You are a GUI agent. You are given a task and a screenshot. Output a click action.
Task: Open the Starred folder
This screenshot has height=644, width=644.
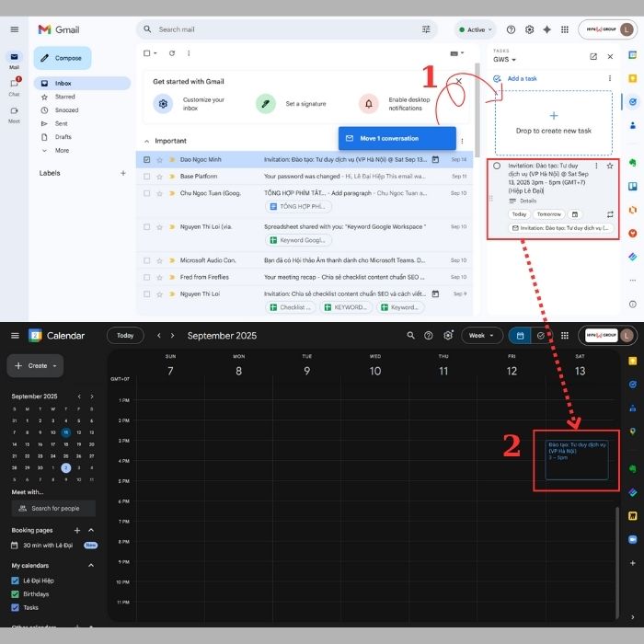pos(65,97)
